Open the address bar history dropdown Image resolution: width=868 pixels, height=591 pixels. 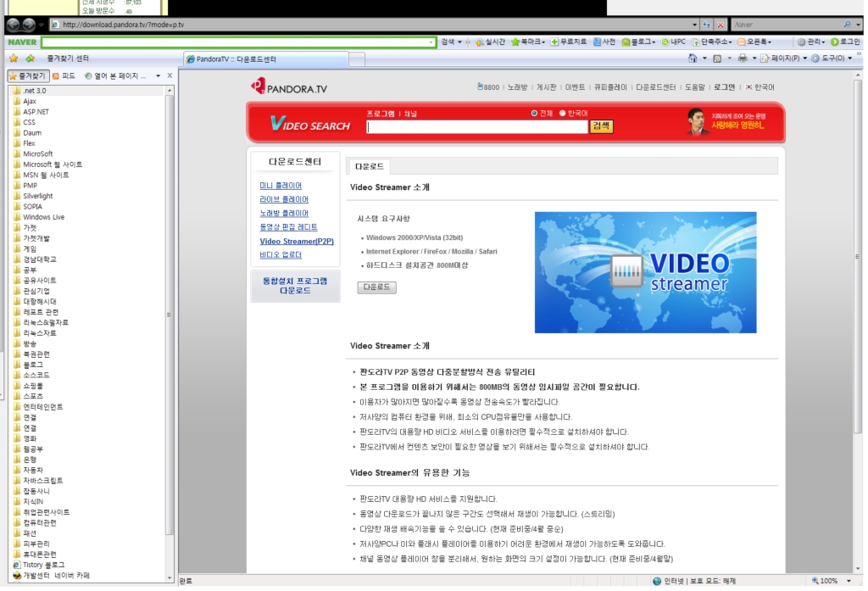(695, 25)
